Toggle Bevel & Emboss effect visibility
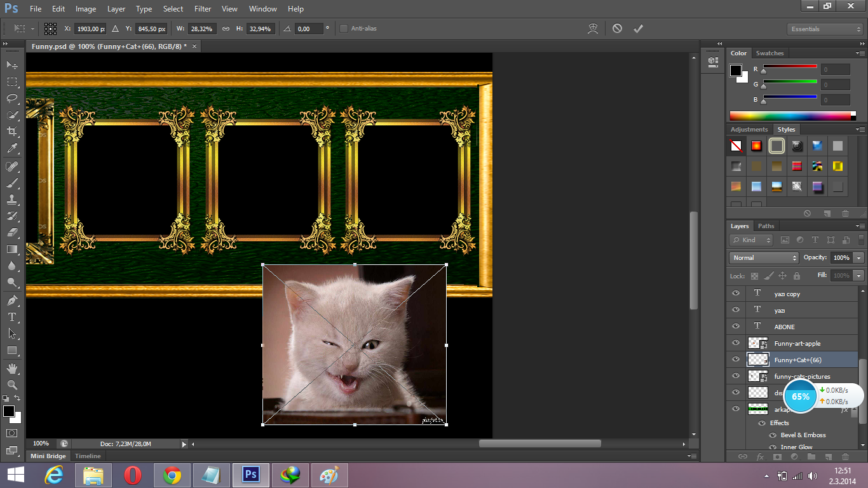 coord(773,435)
